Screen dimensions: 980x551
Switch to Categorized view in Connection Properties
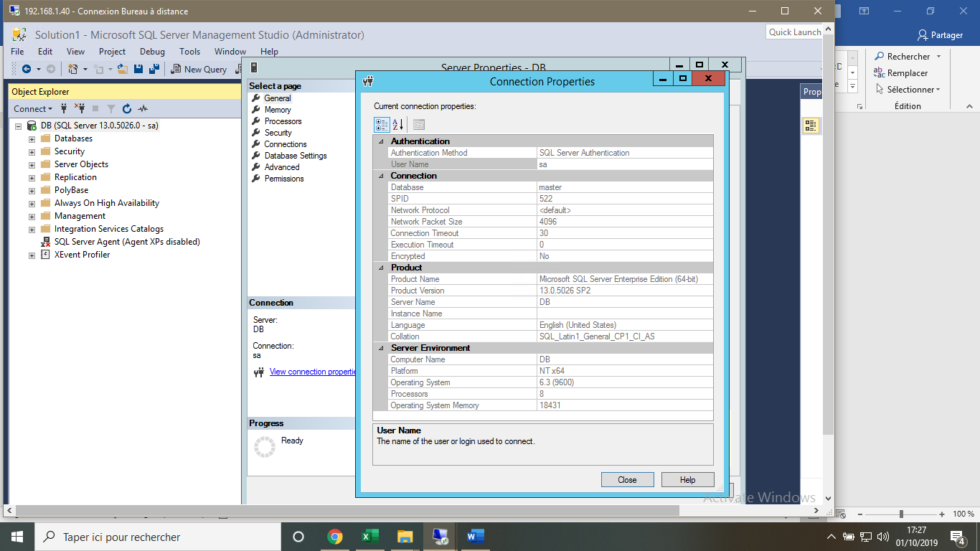pyautogui.click(x=382, y=125)
